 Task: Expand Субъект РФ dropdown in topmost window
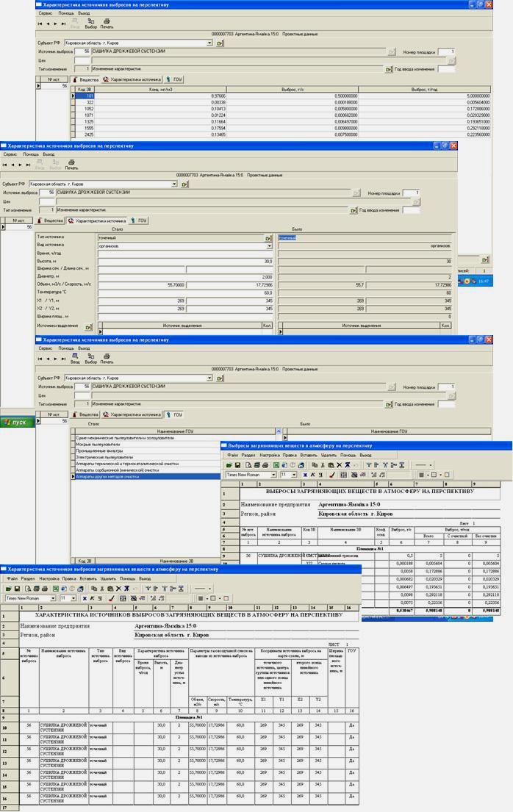pyautogui.click(x=209, y=43)
